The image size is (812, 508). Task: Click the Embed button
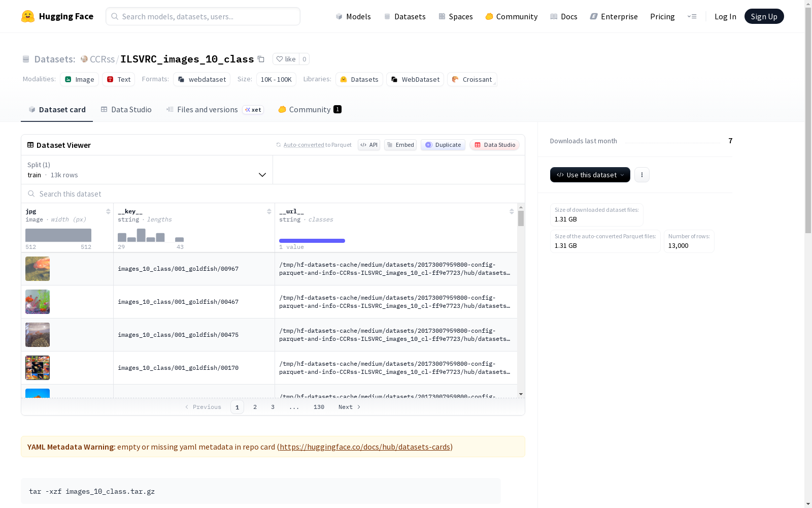pos(400,145)
